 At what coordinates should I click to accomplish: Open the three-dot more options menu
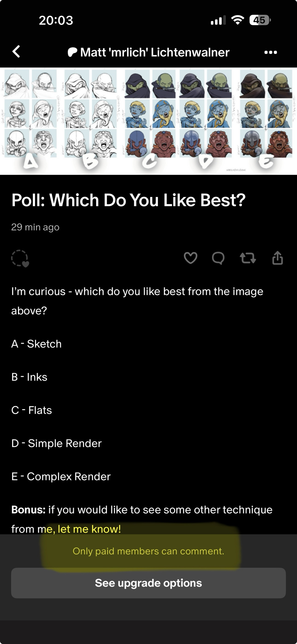(x=271, y=52)
